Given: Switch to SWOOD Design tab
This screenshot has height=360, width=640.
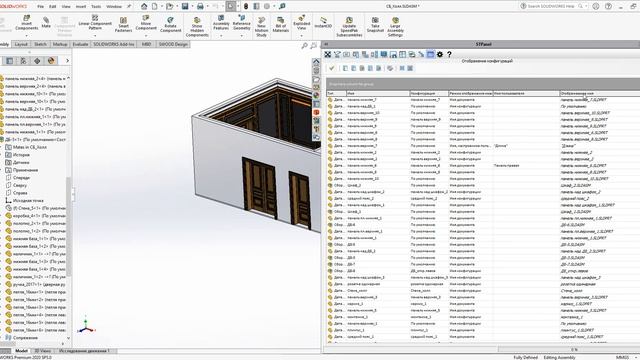Looking at the screenshot, I should [x=173, y=44].
